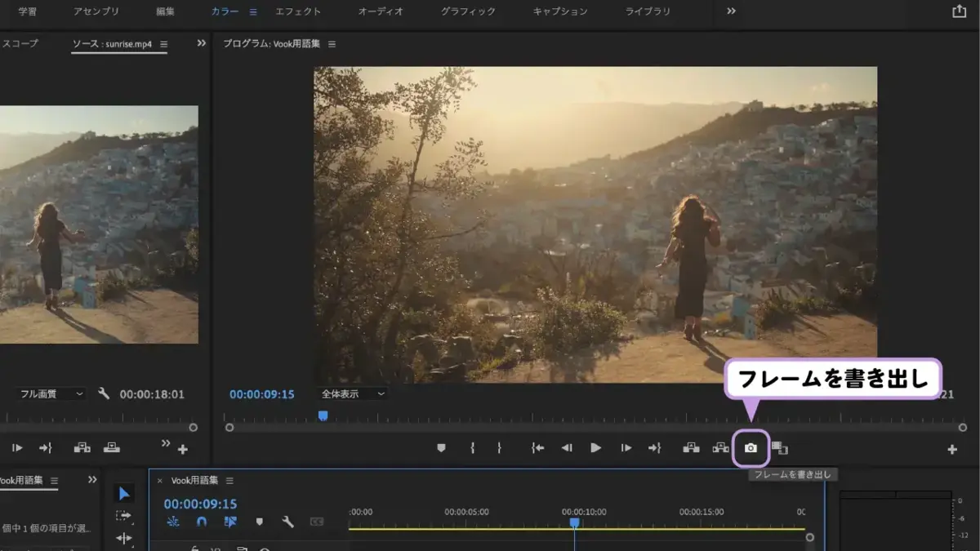This screenshot has height=551, width=980.
Task: Click the Mark In bracket icon
Action: [472, 448]
